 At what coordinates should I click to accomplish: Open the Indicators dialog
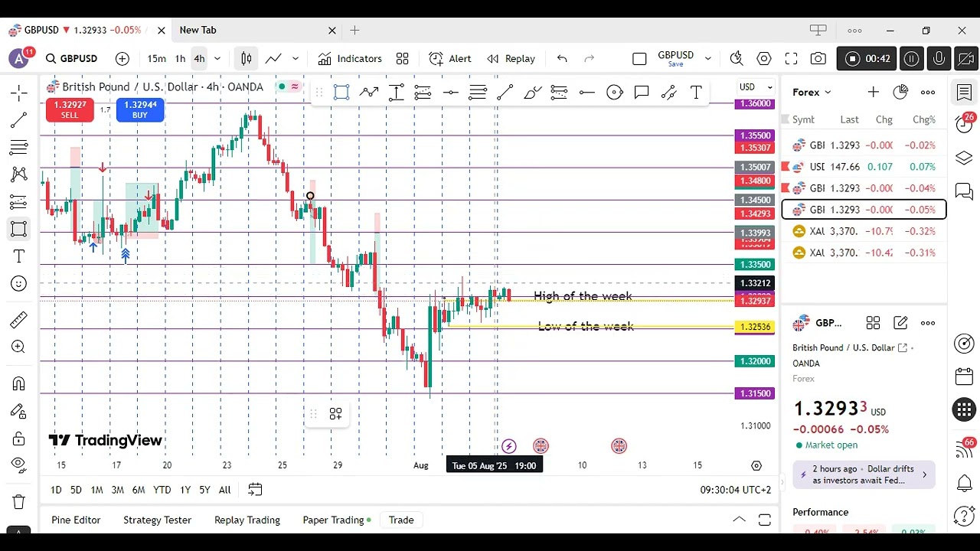[x=350, y=59]
